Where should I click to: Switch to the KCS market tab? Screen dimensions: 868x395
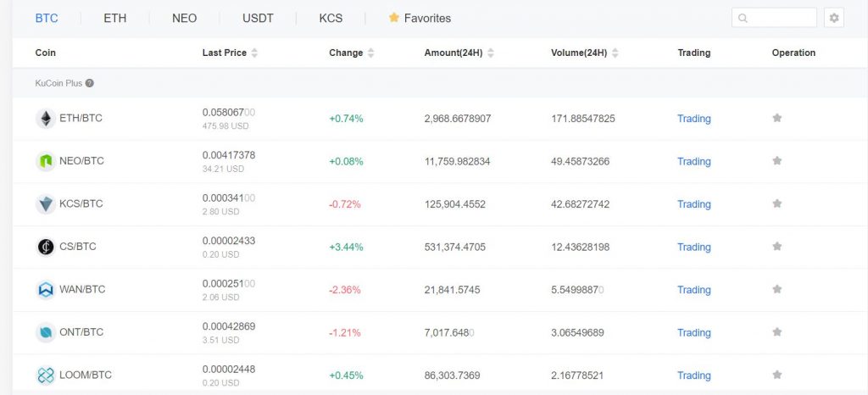pos(331,19)
